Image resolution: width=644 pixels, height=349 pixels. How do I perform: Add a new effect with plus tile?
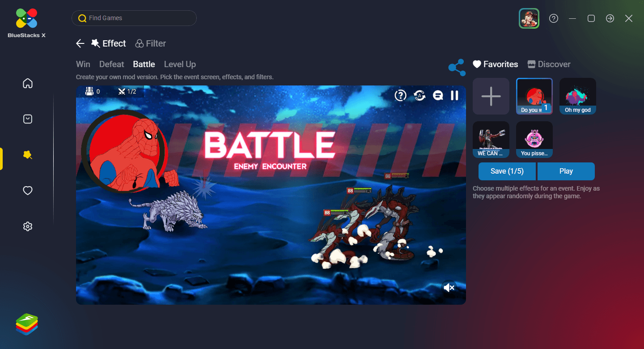(491, 96)
